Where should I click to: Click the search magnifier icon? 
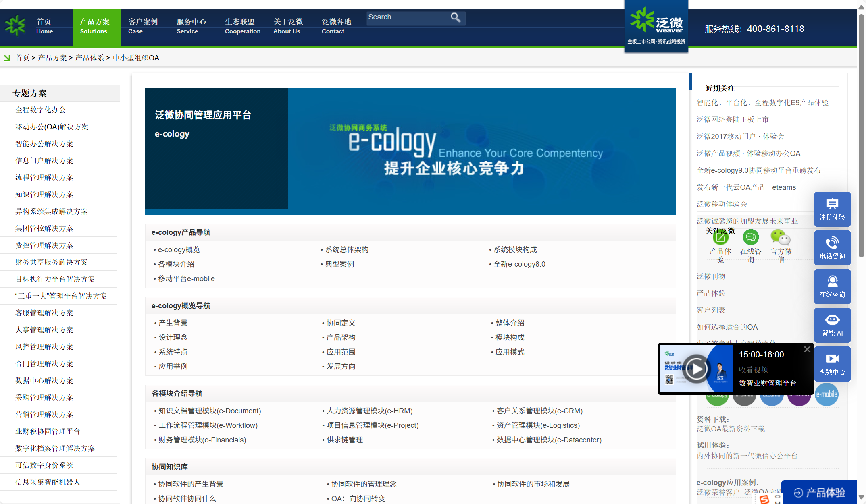pos(456,17)
